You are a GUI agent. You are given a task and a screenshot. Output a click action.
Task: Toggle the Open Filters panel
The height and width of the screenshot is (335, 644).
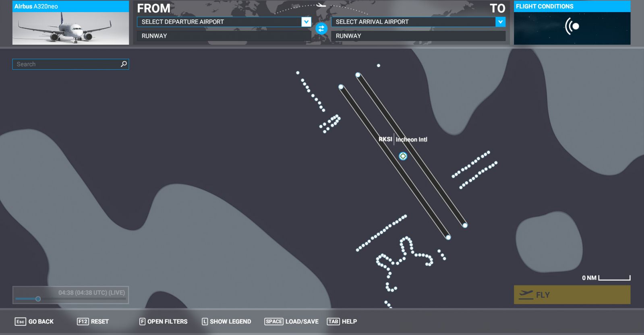pos(163,321)
